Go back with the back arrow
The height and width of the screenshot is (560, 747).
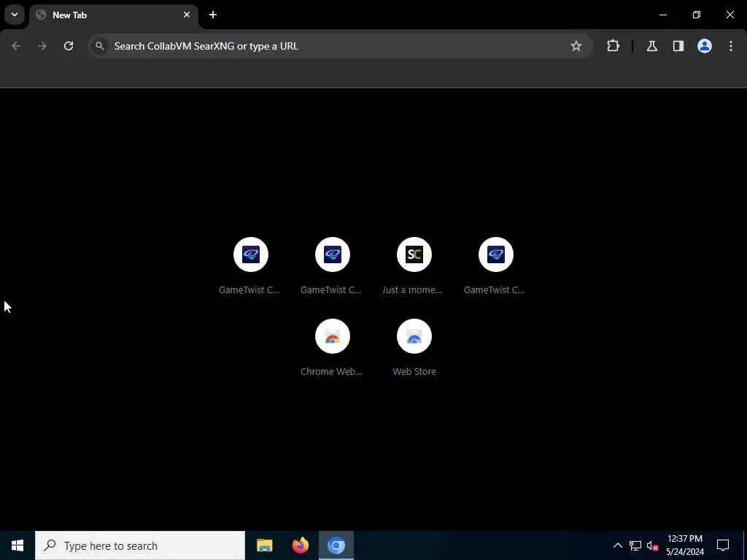(x=16, y=46)
